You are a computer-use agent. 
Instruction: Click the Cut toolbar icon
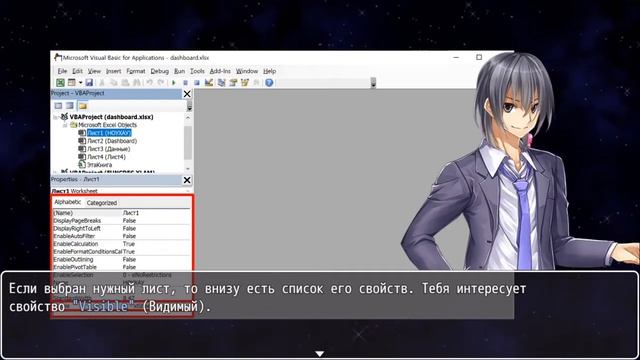click(x=102, y=83)
